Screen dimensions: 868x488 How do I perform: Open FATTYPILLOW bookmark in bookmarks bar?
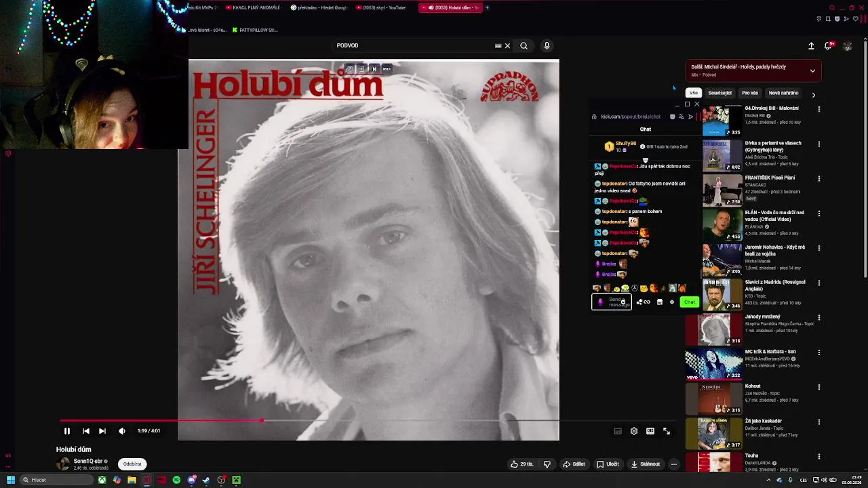pyautogui.click(x=255, y=30)
